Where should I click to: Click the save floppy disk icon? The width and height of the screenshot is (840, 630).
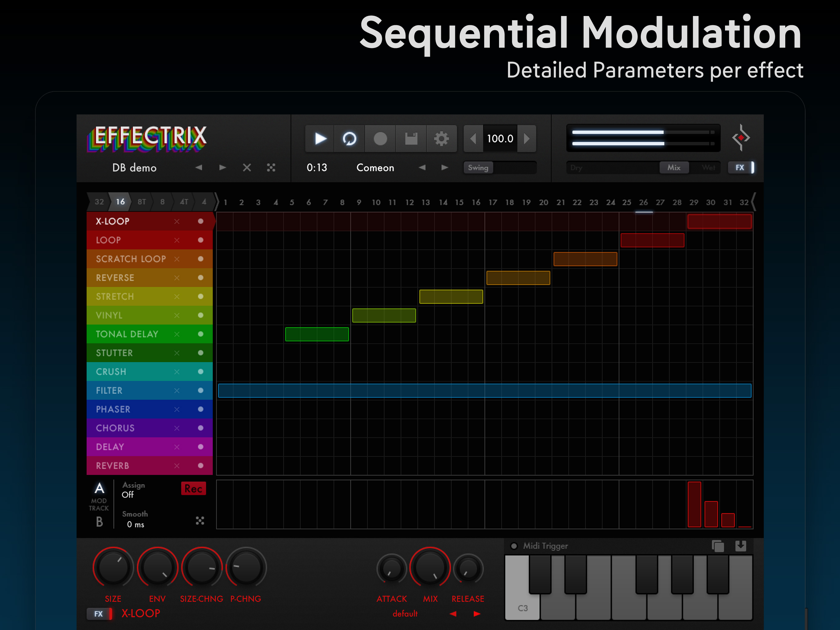pos(411,139)
